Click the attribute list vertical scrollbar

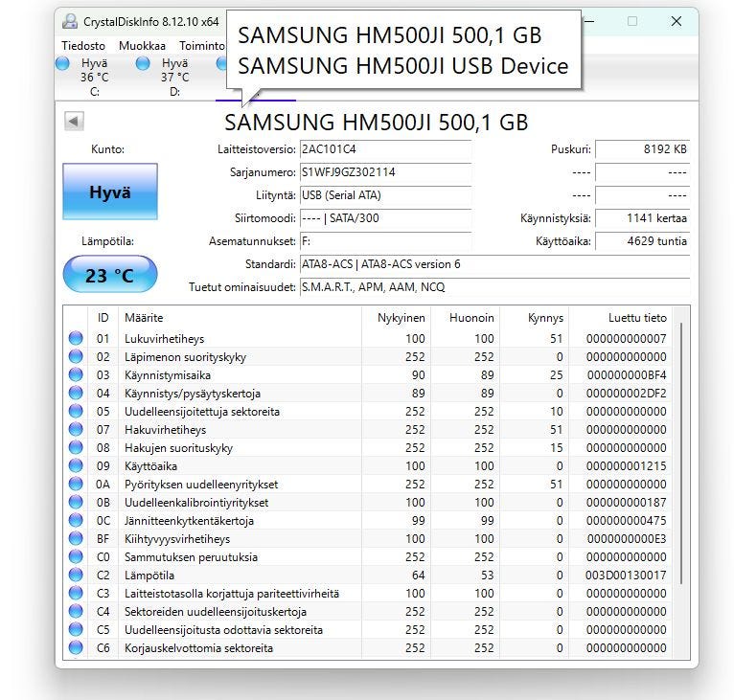(x=681, y=453)
